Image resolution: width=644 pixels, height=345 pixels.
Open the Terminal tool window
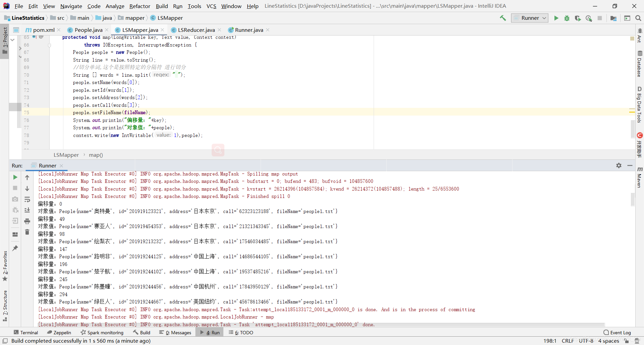point(26,333)
